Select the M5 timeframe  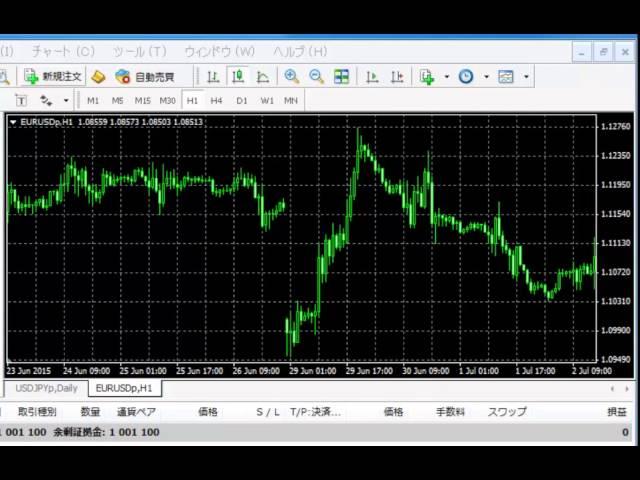pos(118,100)
